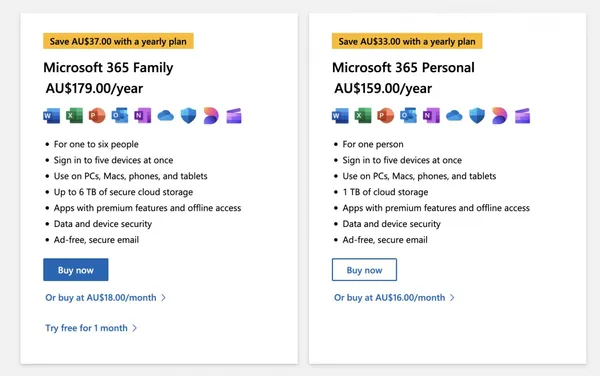Click the Designer icon in Personal plan
The width and height of the screenshot is (600, 376).
500,116
